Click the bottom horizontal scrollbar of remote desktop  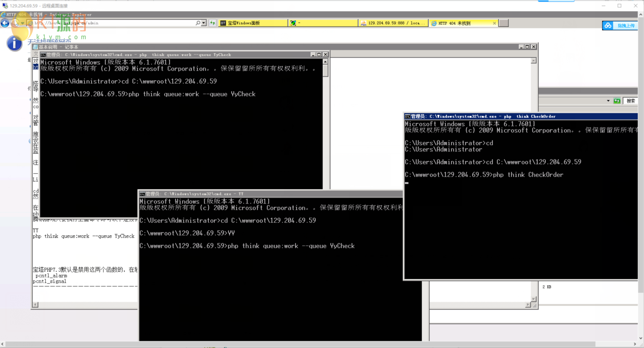tap(299, 344)
